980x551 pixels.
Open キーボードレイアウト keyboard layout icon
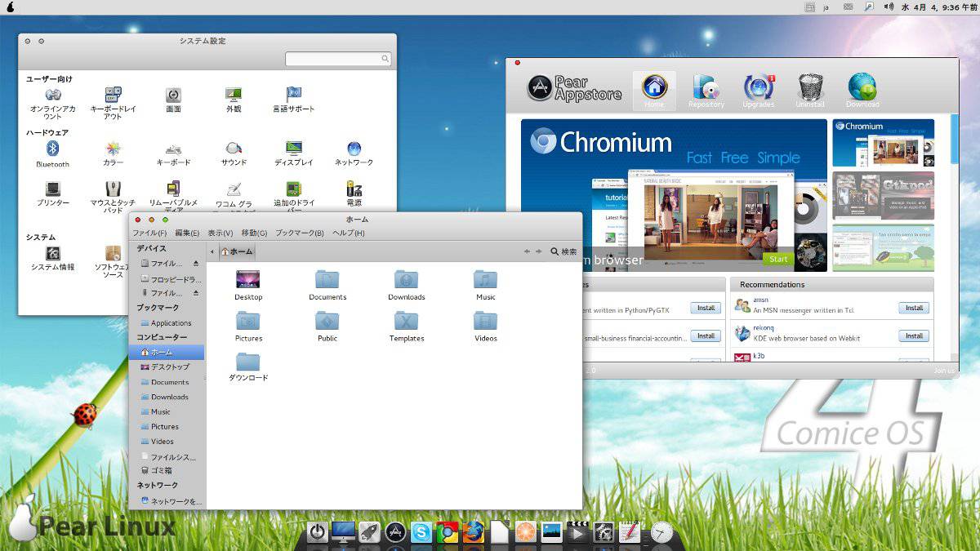coord(114,103)
